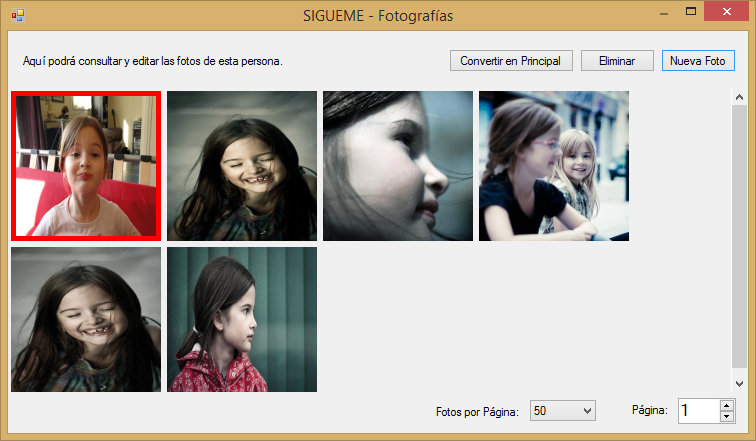
Task: Maximize the SIGUEME - Fotografías window
Action: point(691,12)
